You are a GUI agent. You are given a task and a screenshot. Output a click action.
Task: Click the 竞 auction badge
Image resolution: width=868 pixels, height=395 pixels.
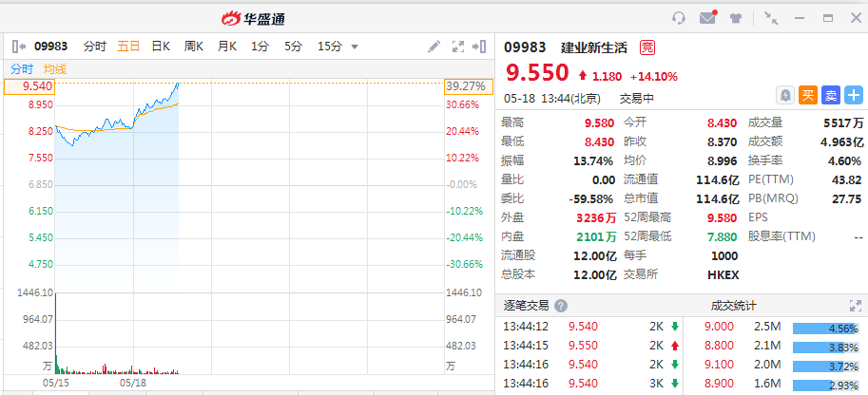(647, 47)
